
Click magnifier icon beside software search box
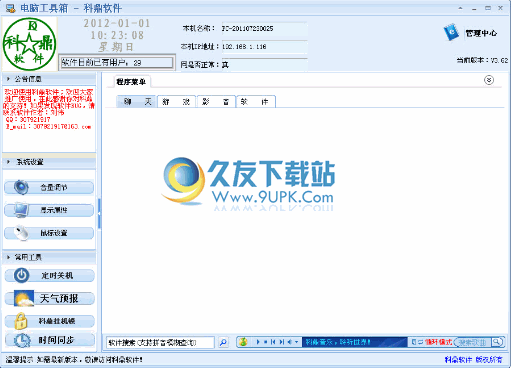(223, 342)
